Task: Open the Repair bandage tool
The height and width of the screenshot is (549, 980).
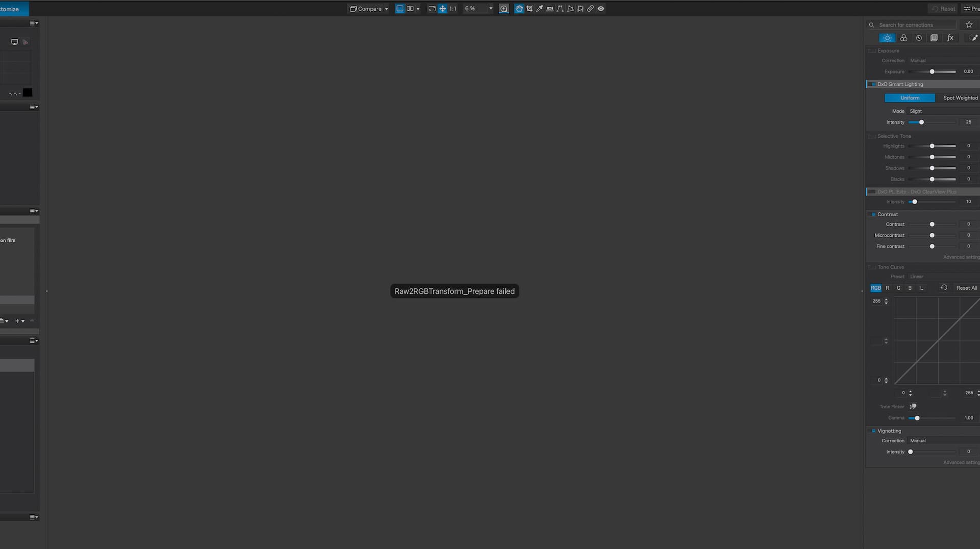Action: click(591, 9)
